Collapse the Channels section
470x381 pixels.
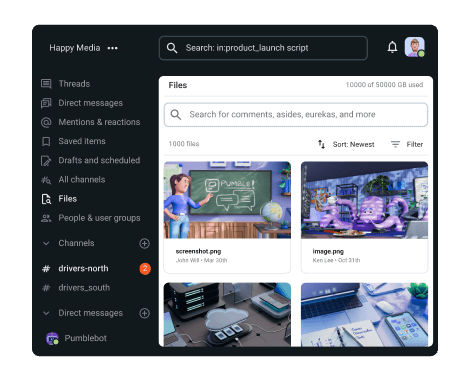pos(46,243)
